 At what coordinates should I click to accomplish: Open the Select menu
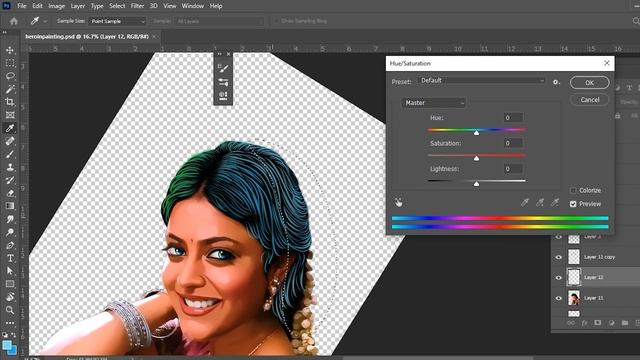point(117,6)
